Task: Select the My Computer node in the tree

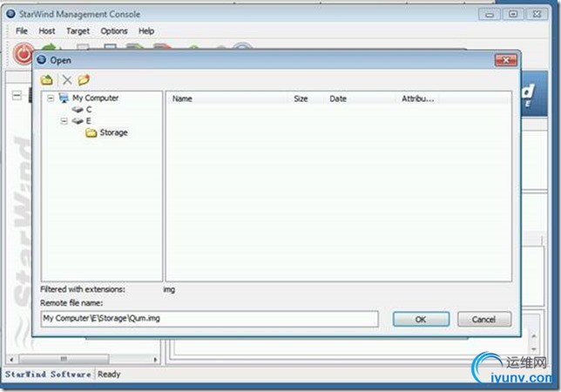Action: pos(95,98)
